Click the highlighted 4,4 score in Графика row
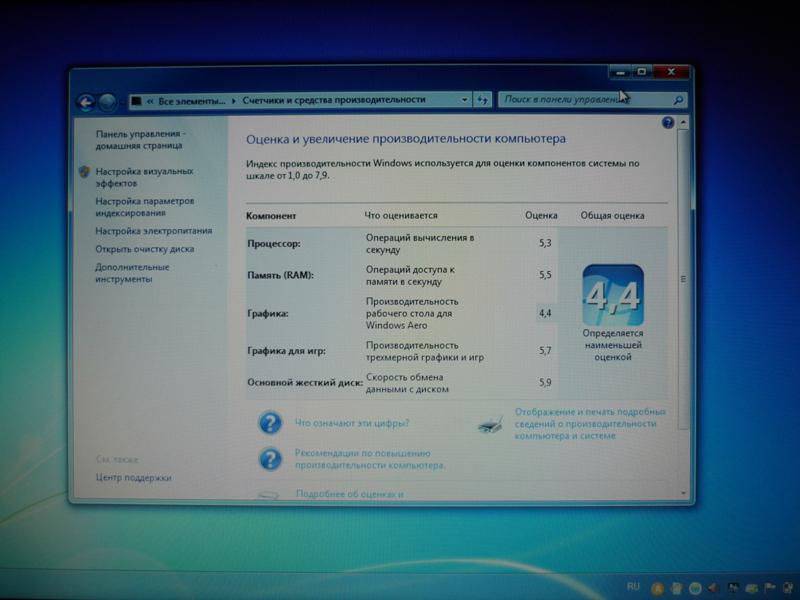 [x=545, y=313]
